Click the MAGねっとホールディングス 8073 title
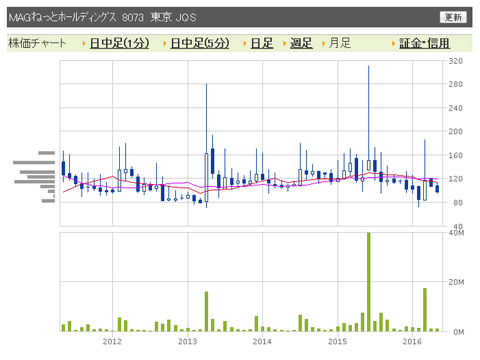Viewport: 480px width, 360px height. (x=76, y=17)
